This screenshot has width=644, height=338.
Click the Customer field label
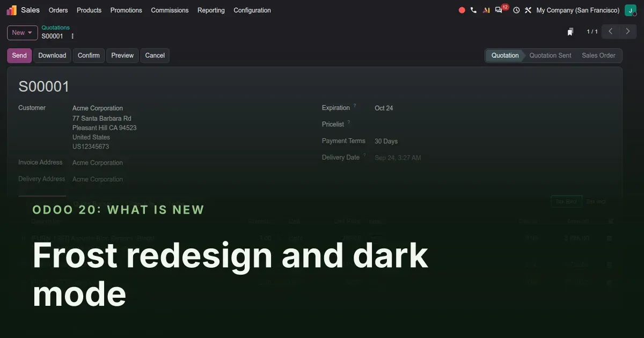click(x=32, y=108)
